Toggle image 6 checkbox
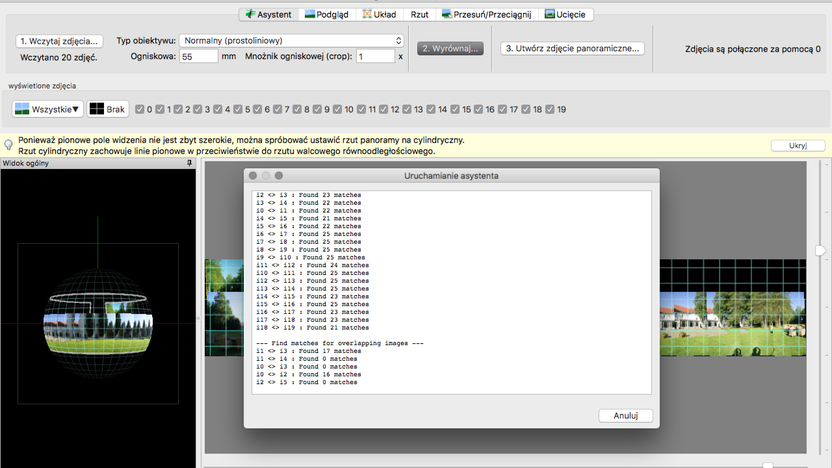832x468 pixels. pyautogui.click(x=257, y=109)
